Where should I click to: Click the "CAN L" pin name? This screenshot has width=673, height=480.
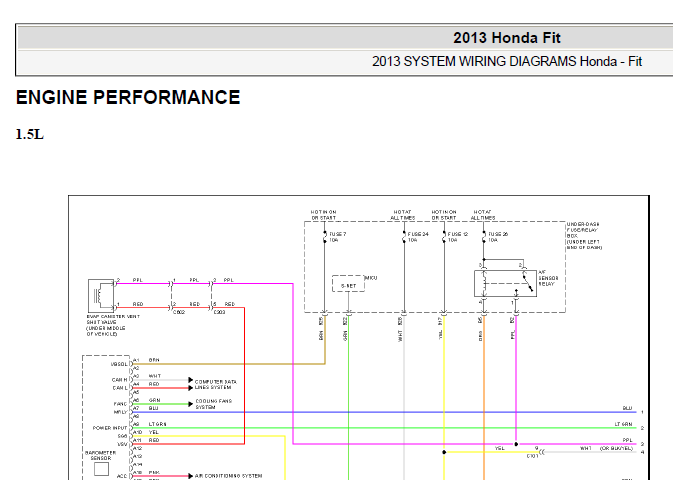(120, 388)
